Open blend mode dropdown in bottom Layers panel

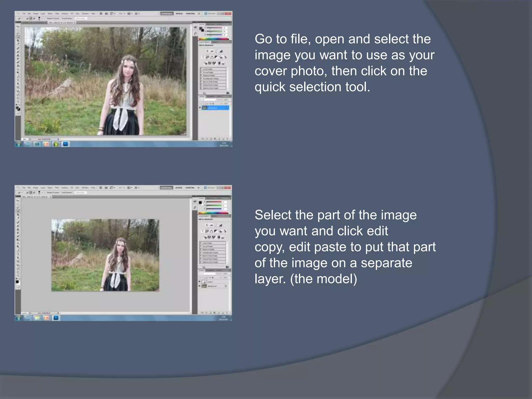[207, 274]
